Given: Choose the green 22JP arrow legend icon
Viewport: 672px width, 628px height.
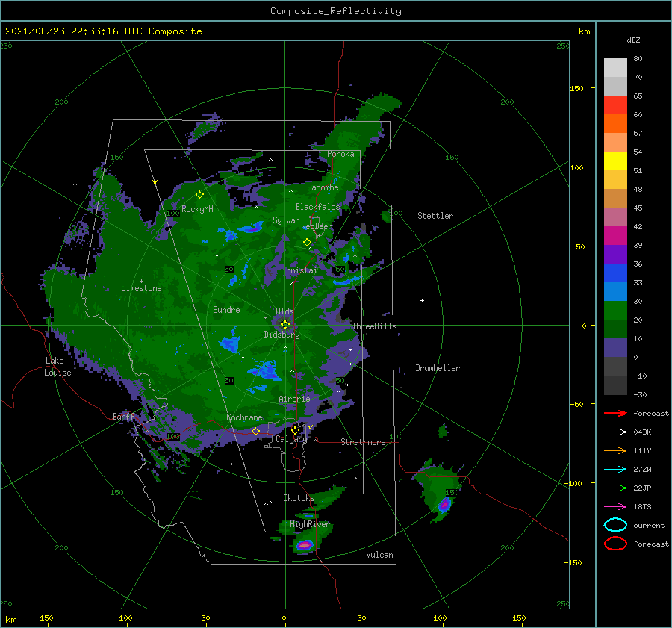Looking at the screenshot, I should pos(615,488).
